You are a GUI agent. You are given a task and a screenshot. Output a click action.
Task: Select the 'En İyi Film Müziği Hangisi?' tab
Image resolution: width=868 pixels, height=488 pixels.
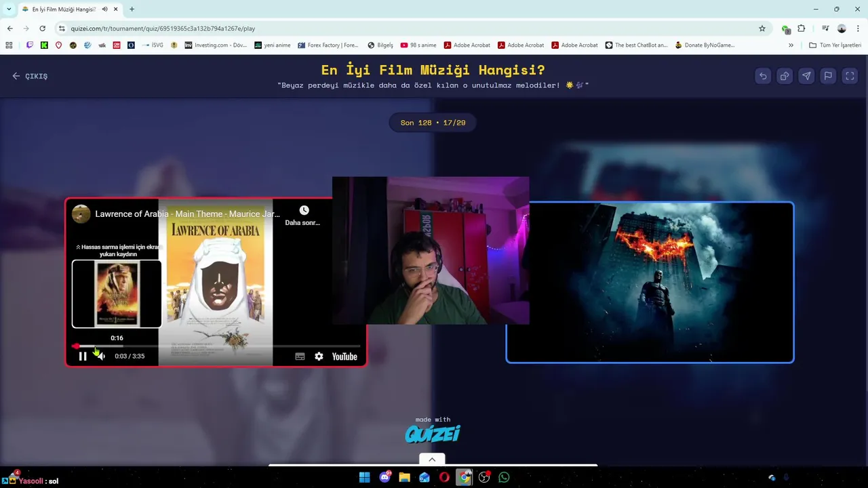click(x=70, y=9)
